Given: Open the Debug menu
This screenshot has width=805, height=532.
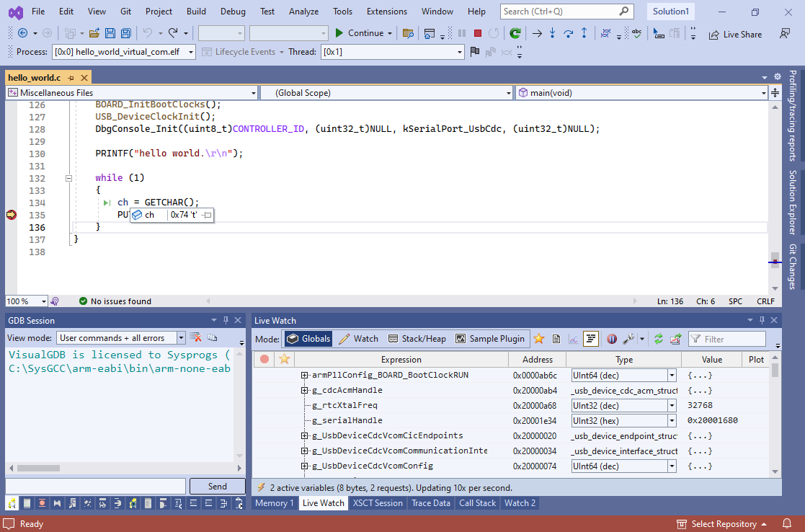Looking at the screenshot, I should coord(233,12).
